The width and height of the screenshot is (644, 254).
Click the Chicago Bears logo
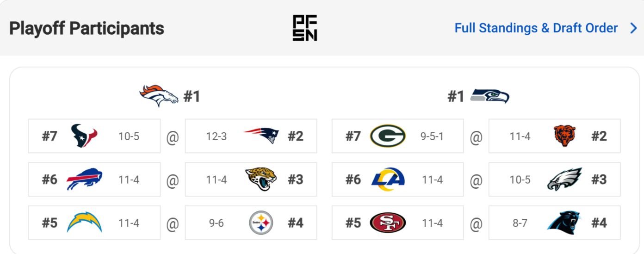564,136
